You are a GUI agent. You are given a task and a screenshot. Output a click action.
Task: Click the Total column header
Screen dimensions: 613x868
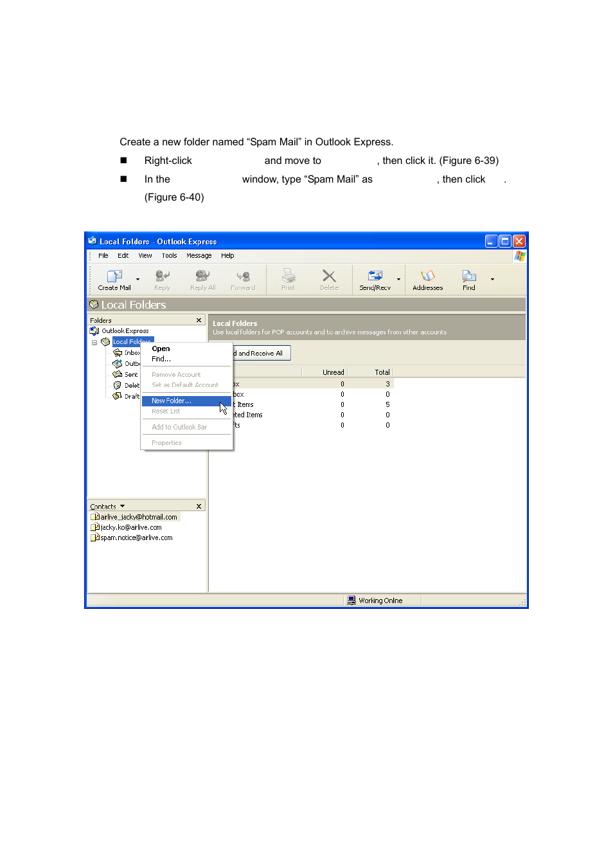[369, 372]
